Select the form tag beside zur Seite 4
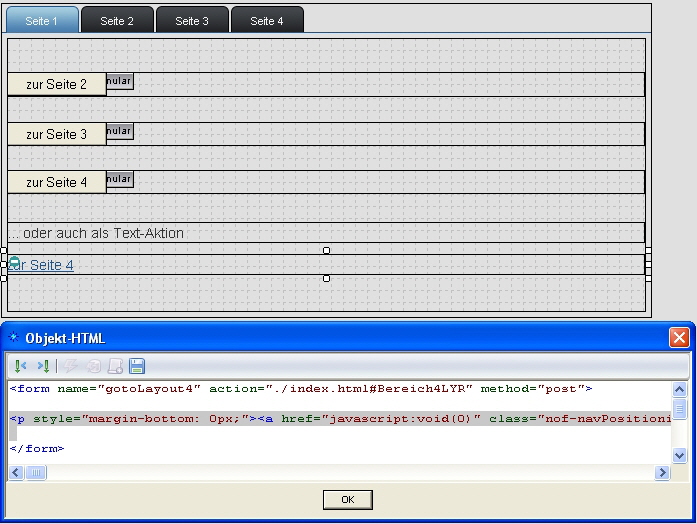Screen dimensions: 697x524 click(119, 179)
